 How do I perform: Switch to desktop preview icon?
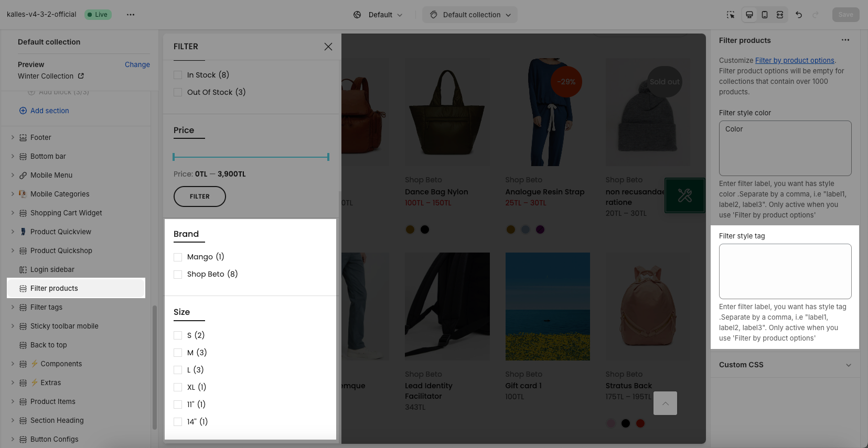click(x=749, y=15)
